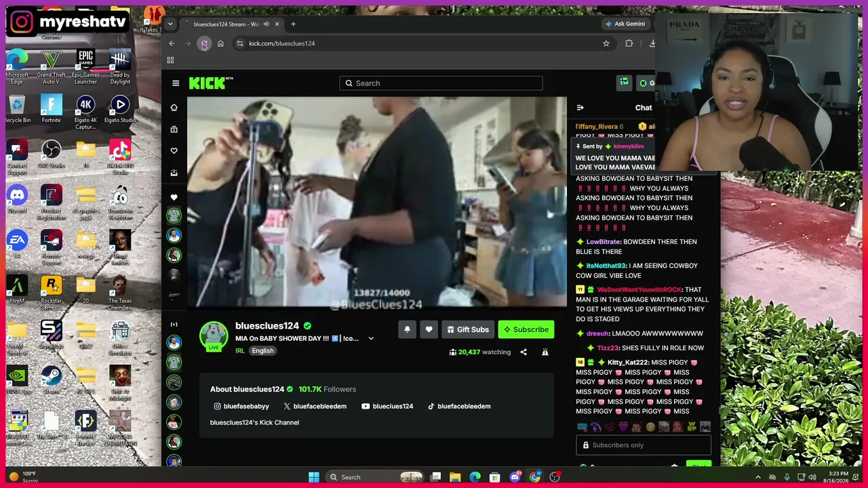Image resolution: width=868 pixels, height=488 pixels.
Task: Share the stream via share icon
Action: [x=524, y=352]
